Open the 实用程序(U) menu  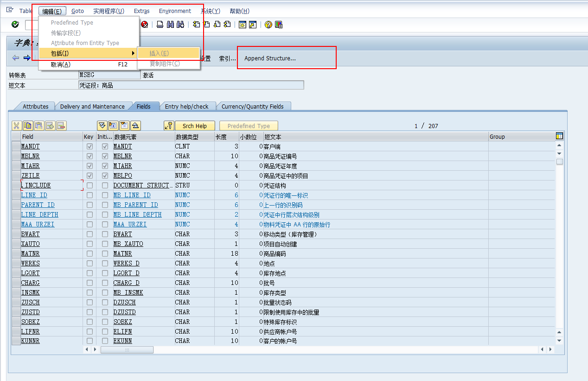pyautogui.click(x=109, y=11)
